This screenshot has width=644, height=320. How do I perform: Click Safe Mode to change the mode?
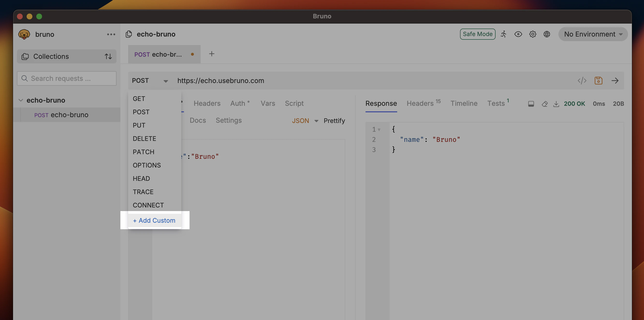477,34
